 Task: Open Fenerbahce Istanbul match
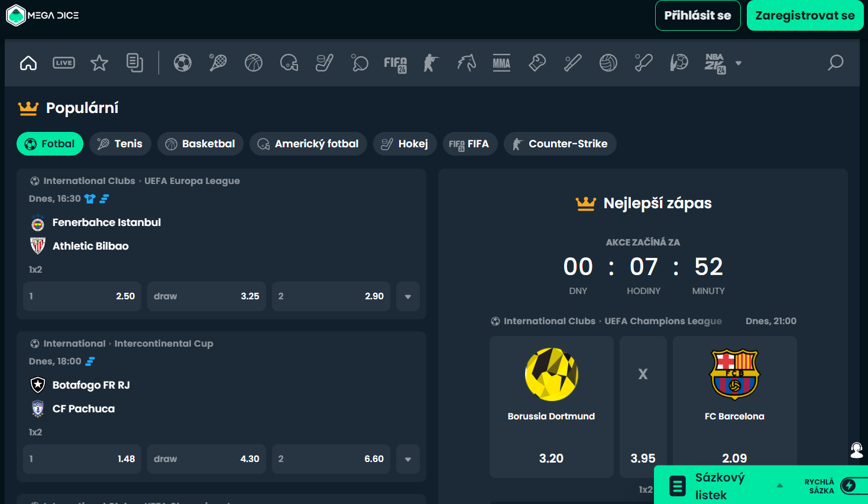[x=106, y=222]
